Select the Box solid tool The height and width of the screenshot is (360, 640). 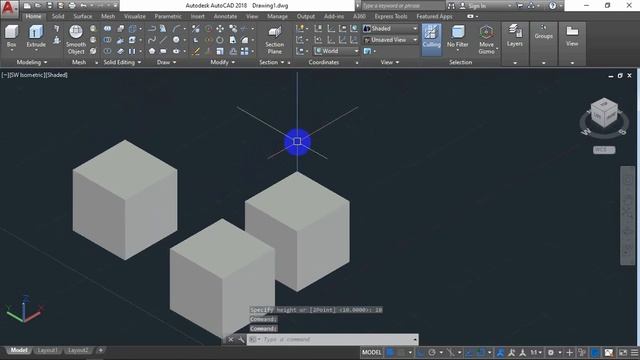coord(11,36)
